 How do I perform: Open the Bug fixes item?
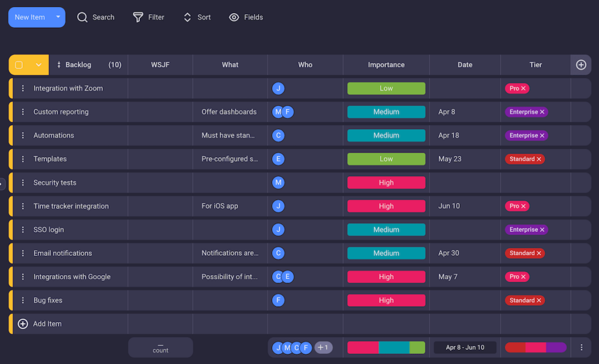[48, 300]
